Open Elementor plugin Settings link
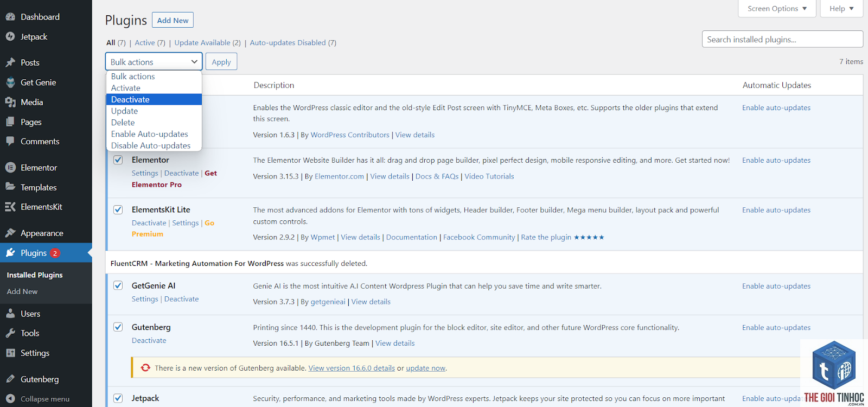Image resolution: width=868 pixels, height=407 pixels. 145,173
